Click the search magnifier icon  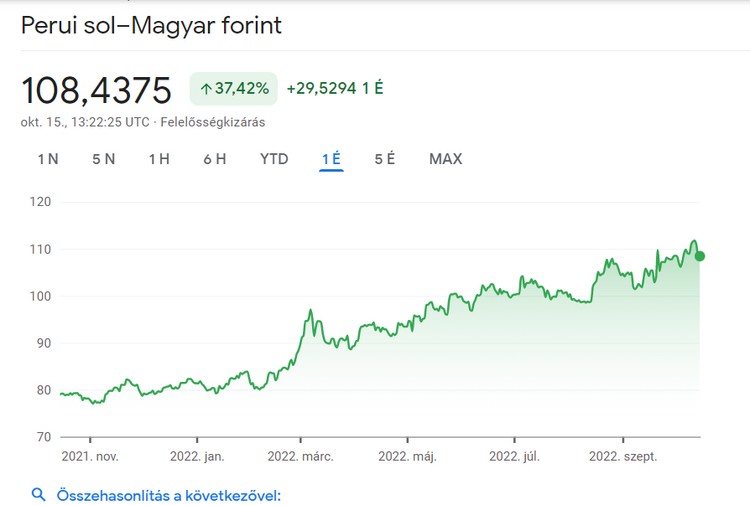(39, 494)
